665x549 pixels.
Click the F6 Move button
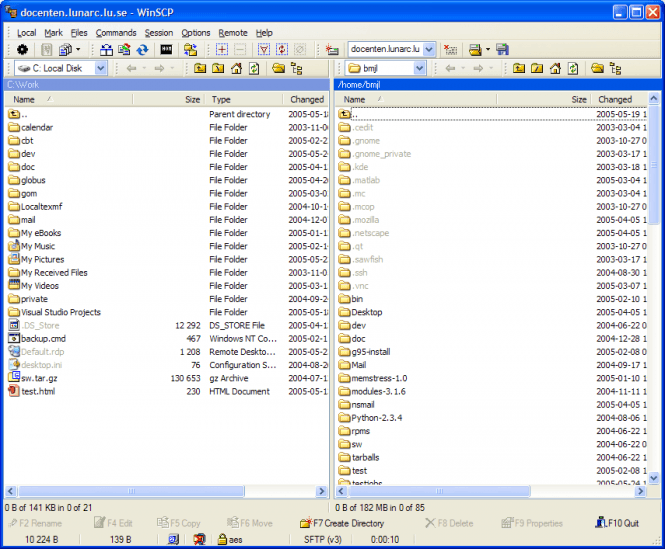(x=250, y=523)
